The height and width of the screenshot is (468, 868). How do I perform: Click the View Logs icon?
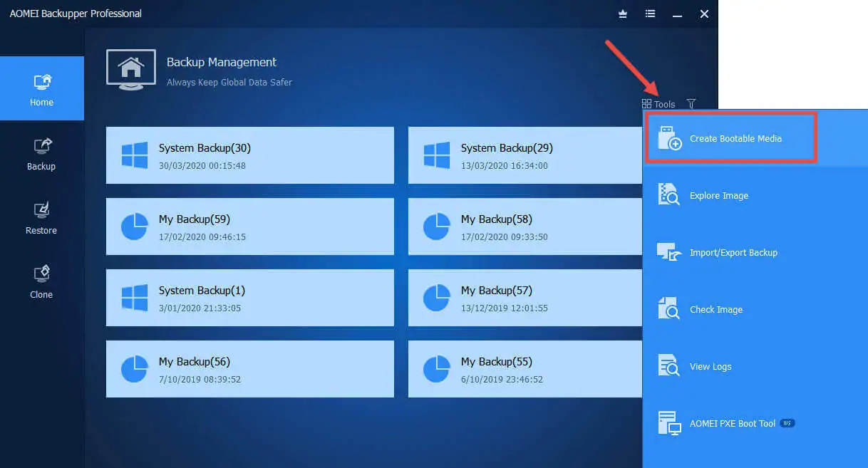669,366
